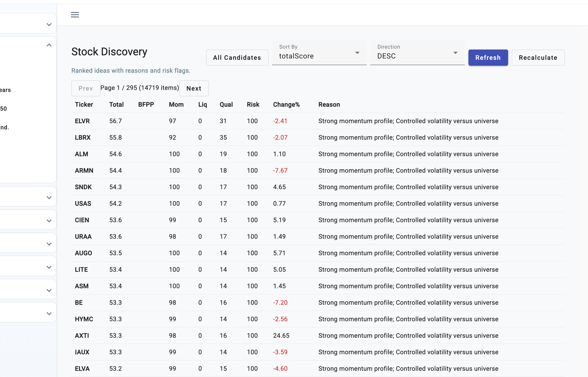Click the Total column header
Screen dimensions: 588x377
(x=116, y=105)
